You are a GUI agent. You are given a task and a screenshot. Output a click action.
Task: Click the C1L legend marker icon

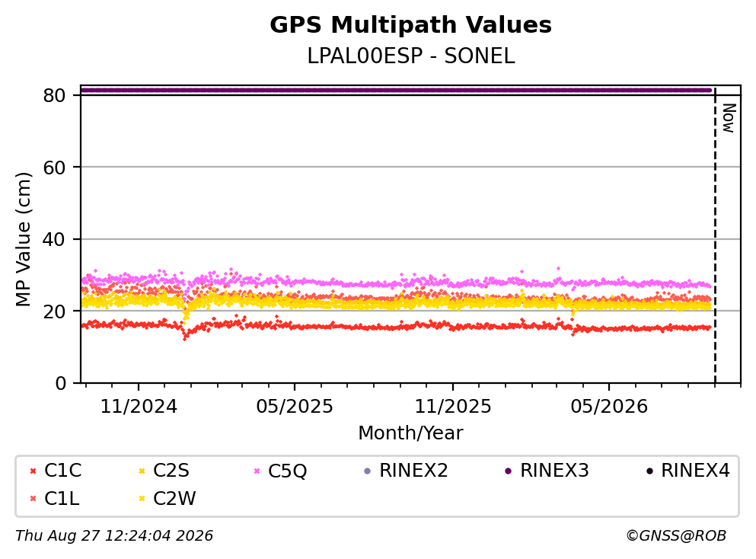33,499
